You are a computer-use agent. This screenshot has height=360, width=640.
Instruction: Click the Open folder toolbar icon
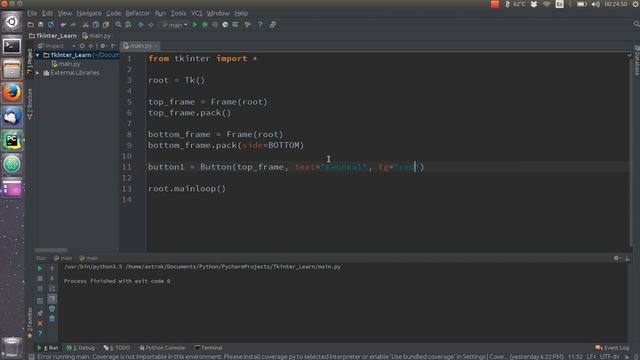pos(31,24)
